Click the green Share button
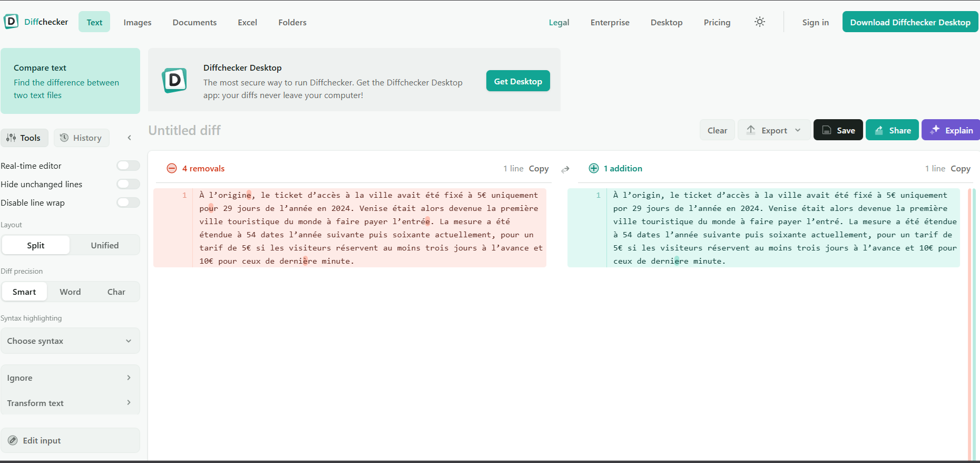This screenshot has height=463, width=980. pyautogui.click(x=892, y=130)
